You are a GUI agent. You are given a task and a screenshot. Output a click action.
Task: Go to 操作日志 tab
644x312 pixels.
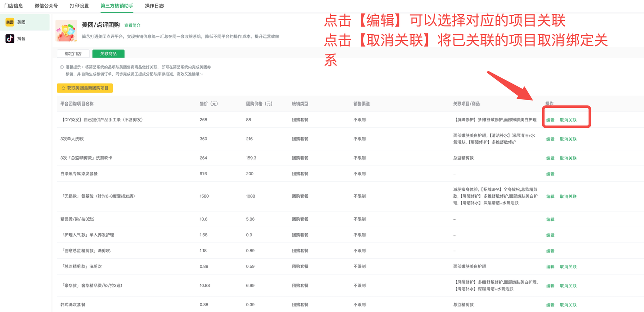tap(154, 6)
